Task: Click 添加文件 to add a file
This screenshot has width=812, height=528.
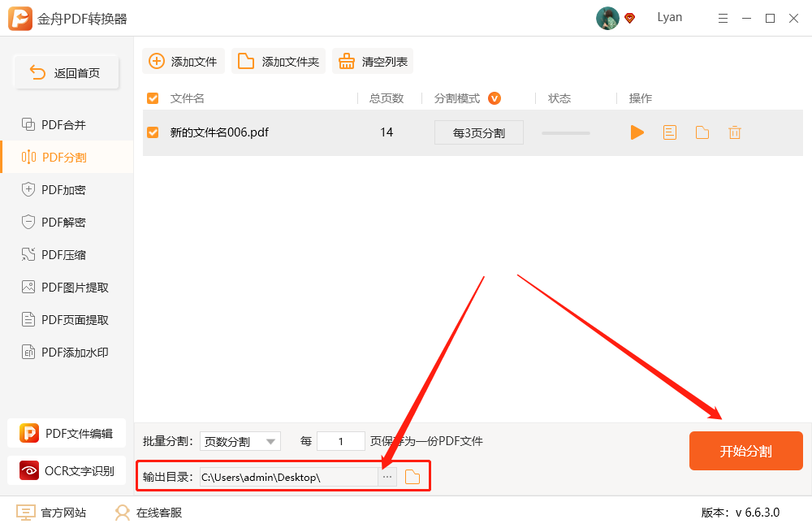Action: [x=184, y=61]
